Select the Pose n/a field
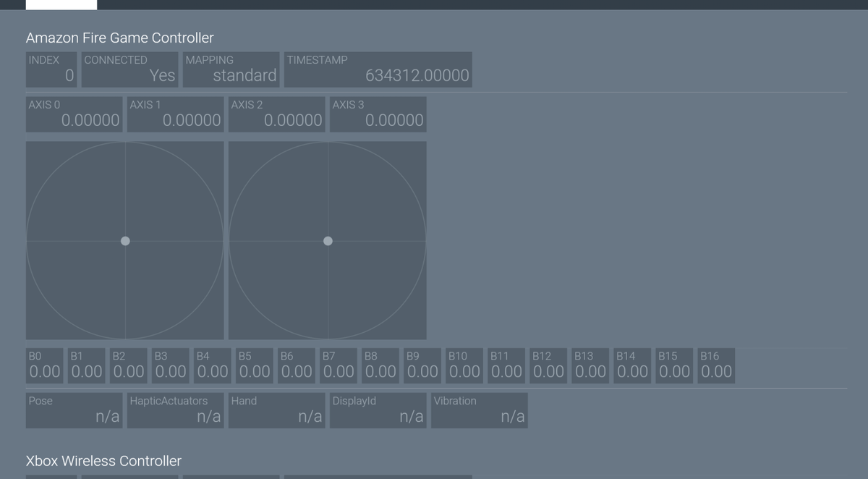The width and height of the screenshot is (868, 479). point(75,410)
